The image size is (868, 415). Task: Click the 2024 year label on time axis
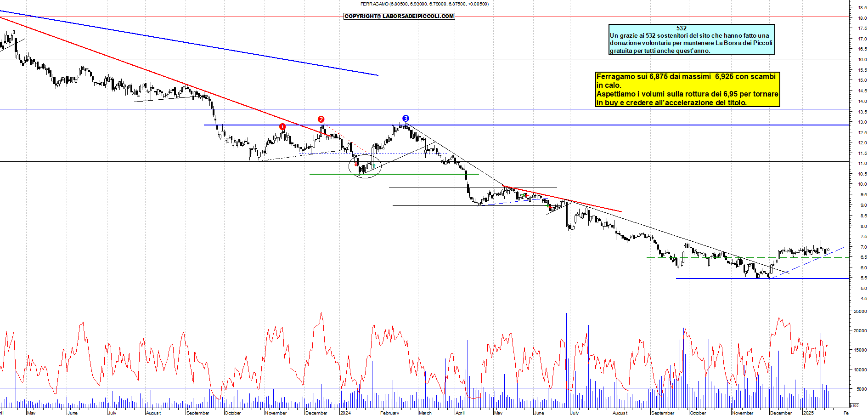tap(345, 413)
